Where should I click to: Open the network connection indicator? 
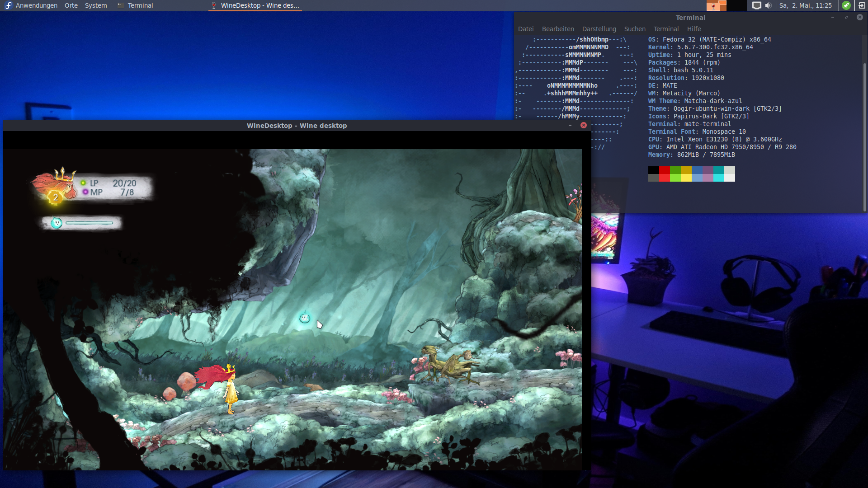pyautogui.click(x=756, y=5)
